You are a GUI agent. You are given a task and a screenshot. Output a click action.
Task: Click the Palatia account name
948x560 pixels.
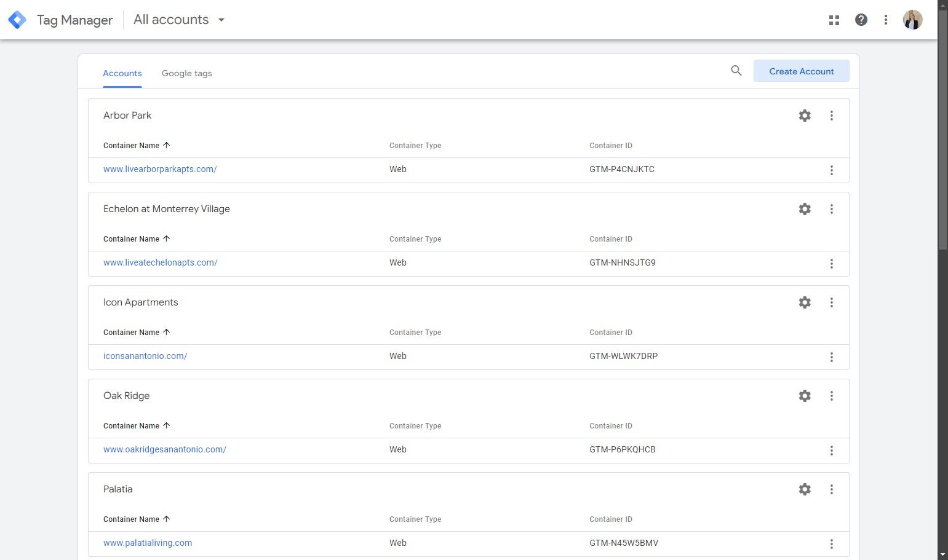pyautogui.click(x=118, y=489)
